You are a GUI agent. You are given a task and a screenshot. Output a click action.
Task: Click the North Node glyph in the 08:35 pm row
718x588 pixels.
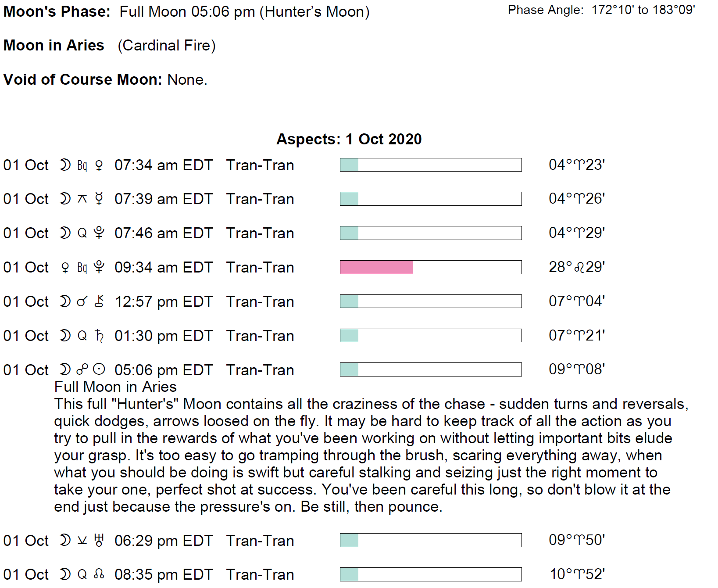pyautogui.click(x=100, y=574)
